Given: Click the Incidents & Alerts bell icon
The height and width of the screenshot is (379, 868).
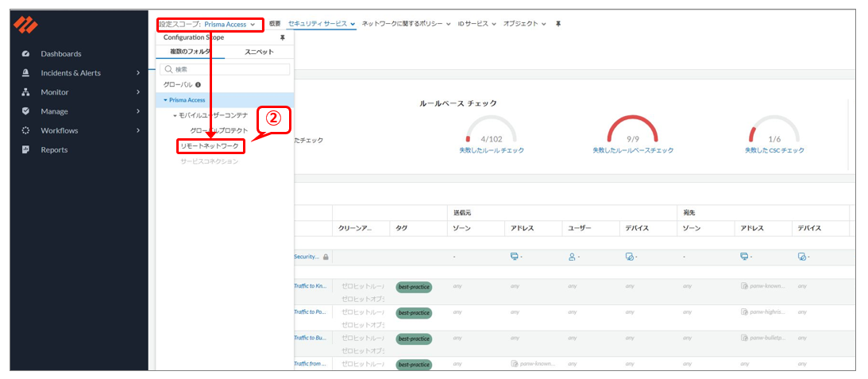Looking at the screenshot, I should pyautogui.click(x=25, y=73).
